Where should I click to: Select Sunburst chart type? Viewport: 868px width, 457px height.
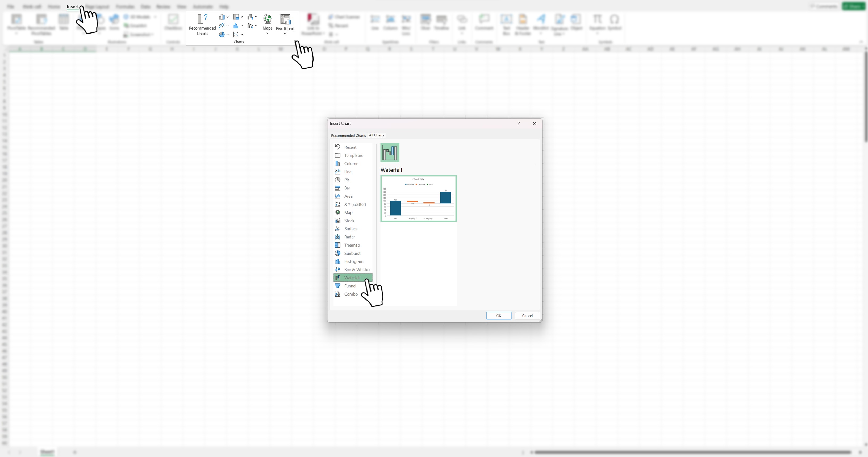pyautogui.click(x=353, y=253)
